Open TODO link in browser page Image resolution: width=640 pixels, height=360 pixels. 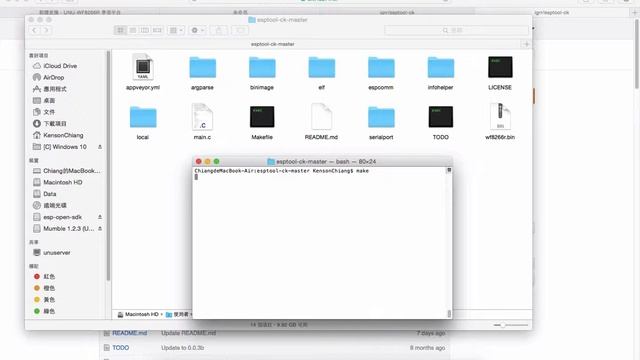coord(120,348)
